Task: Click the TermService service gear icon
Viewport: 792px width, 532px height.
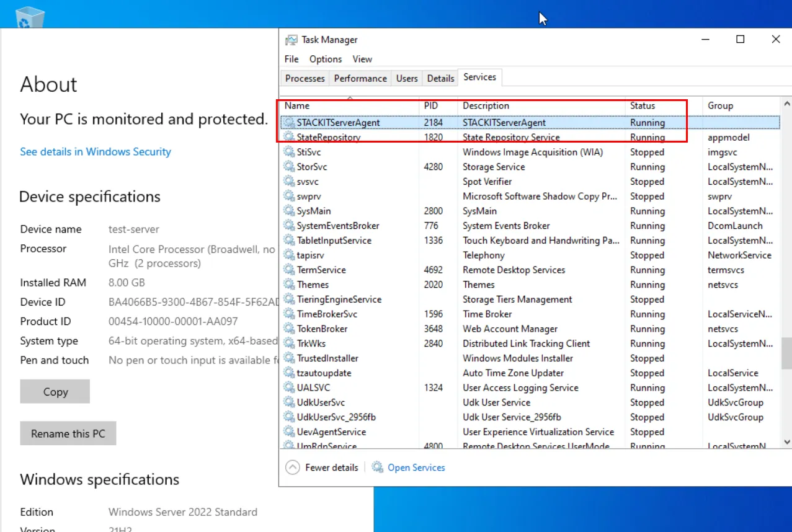Action: tap(289, 269)
